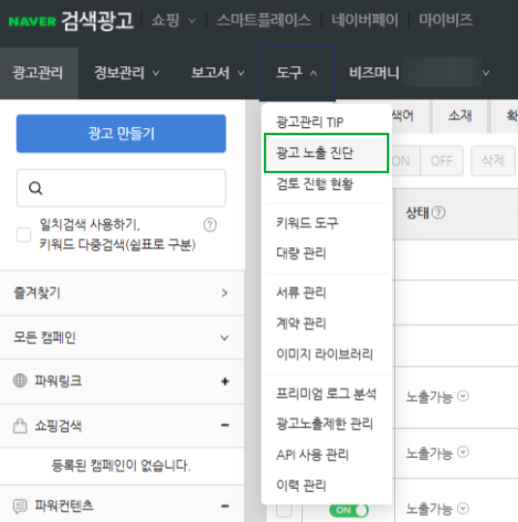The image size is (518, 522).
Task: Expand 파워링크 with the plus icon
Action: (x=225, y=381)
